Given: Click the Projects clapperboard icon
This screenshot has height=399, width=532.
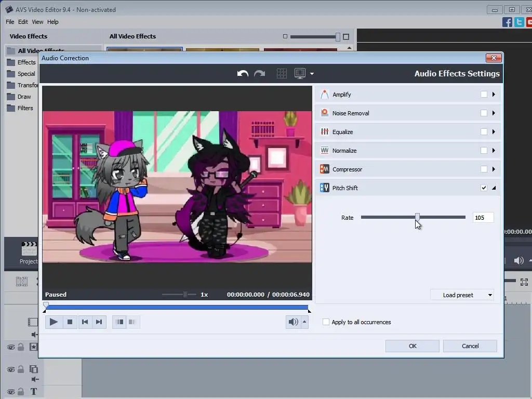Looking at the screenshot, I should 29,249.
